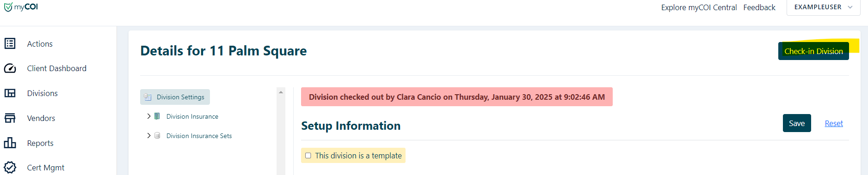Expand the Division Insurance tree node
This screenshot has width=868, height=175.
tap(148, 116)
